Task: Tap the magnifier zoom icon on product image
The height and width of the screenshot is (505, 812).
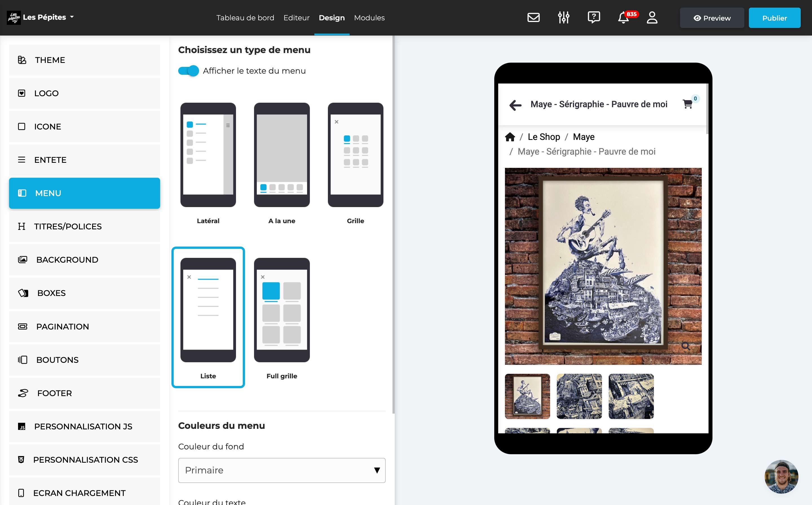Action: [686, 346]
